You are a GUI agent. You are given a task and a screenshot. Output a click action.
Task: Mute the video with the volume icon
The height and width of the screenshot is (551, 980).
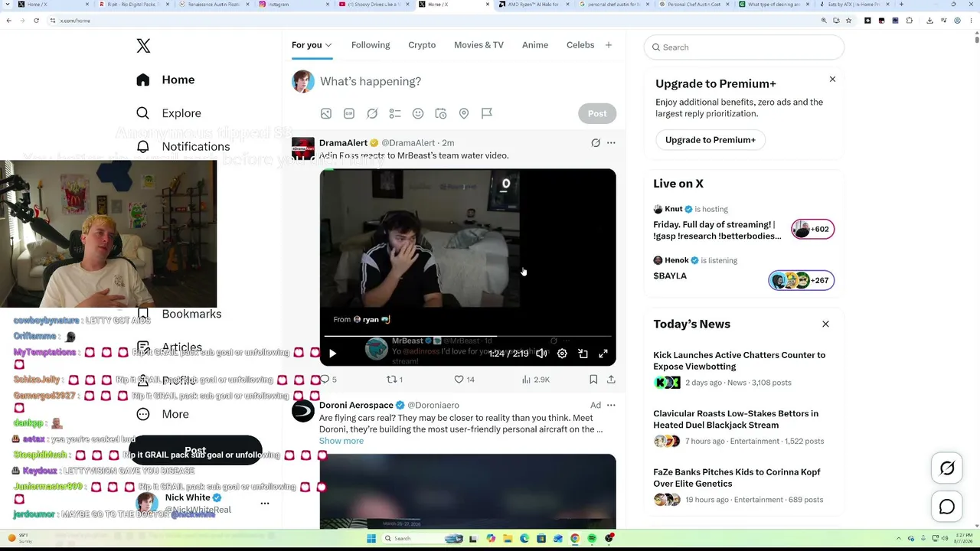541,354
